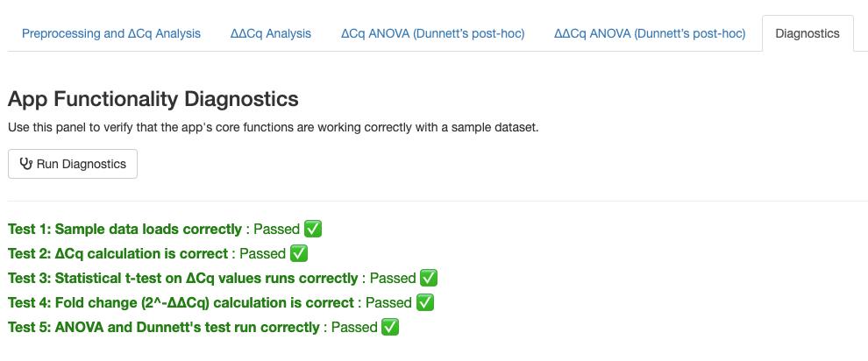The image size is (868, 361).
Task: Click the green checkmark on Test 5
Action: click(390, 327)
